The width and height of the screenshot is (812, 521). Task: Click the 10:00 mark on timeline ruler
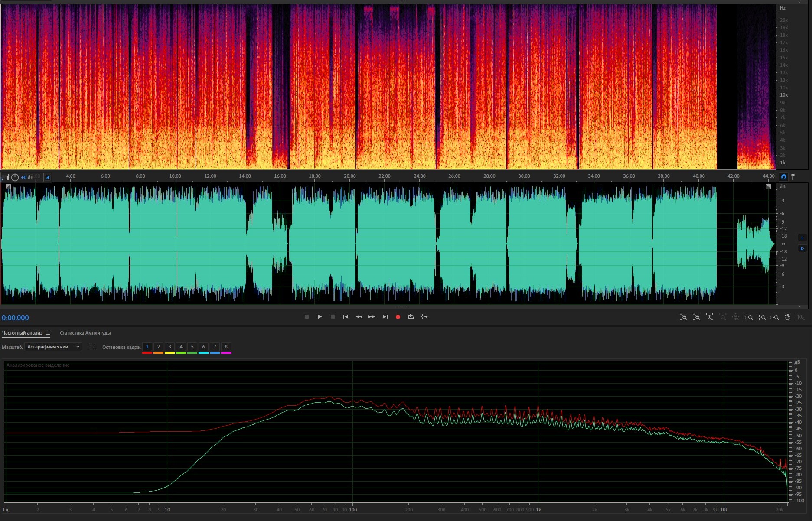[175, 176]
